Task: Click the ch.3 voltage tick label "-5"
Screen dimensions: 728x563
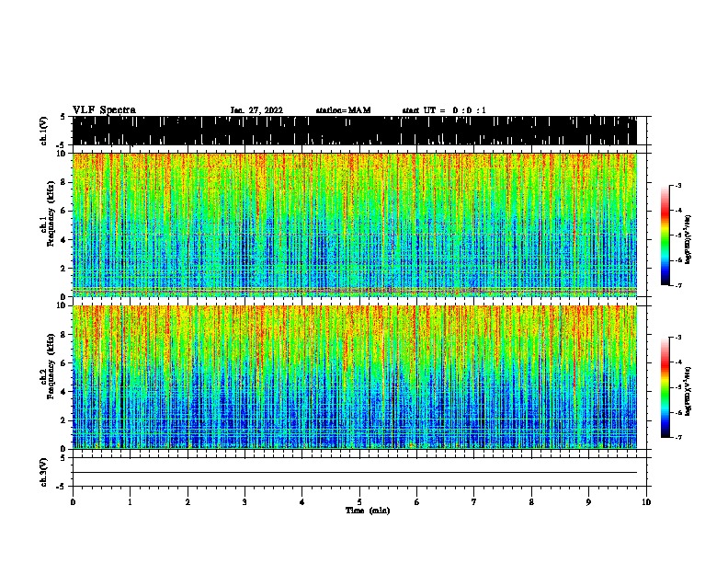Action: point(61,487)
